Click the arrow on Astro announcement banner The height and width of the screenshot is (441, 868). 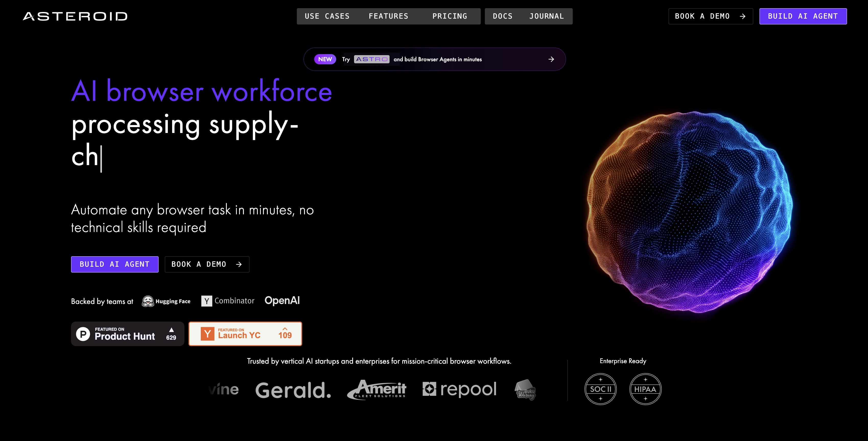551,59
